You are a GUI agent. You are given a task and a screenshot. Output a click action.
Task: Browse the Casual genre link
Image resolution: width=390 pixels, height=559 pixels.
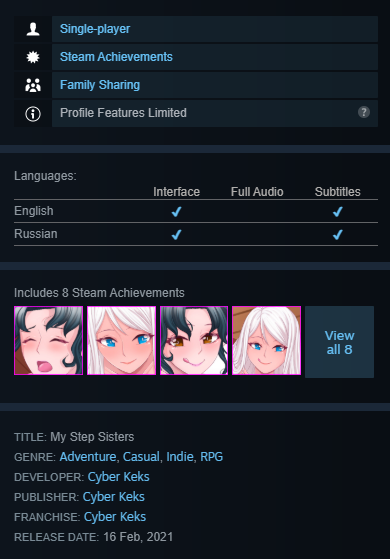tap(141, 457)
